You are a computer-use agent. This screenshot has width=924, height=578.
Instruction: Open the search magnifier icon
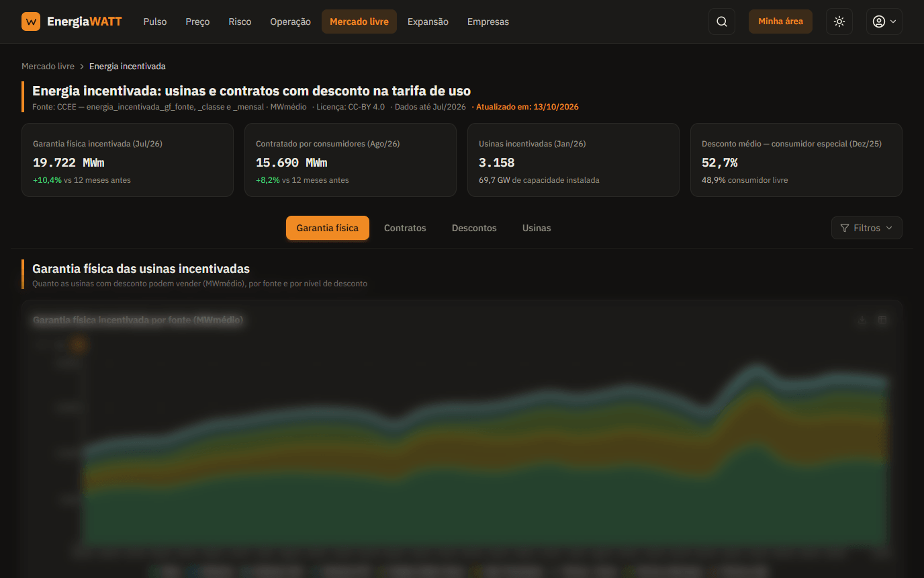[722, 22]
